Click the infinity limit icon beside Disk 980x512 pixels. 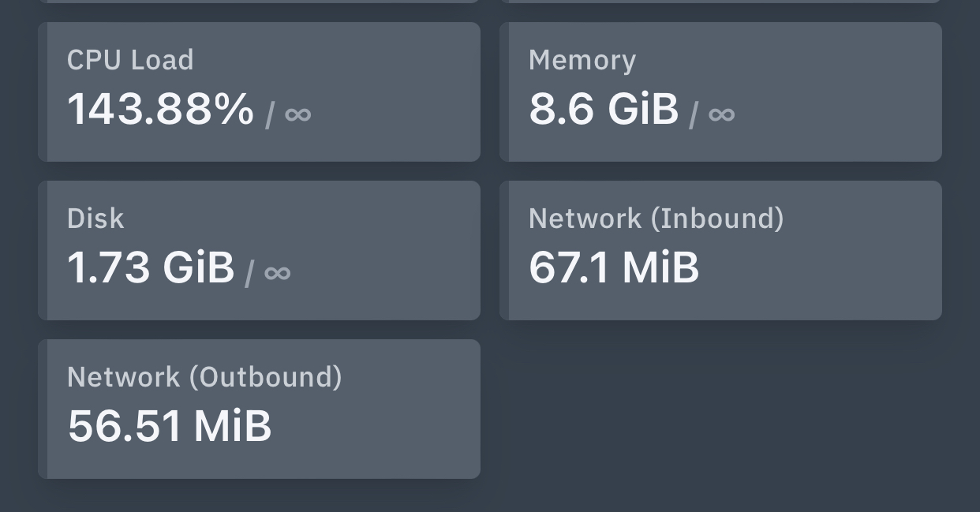click(x=277, y=273)
